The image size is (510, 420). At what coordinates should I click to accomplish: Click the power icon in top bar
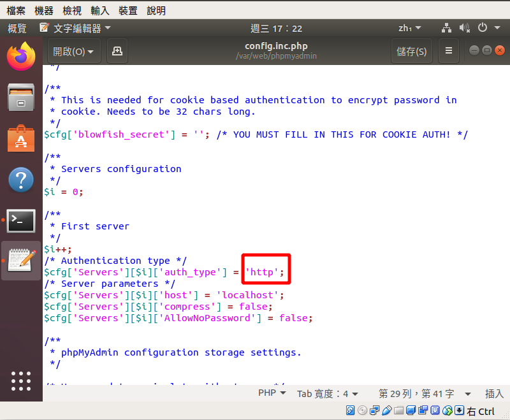coord(483,27)
